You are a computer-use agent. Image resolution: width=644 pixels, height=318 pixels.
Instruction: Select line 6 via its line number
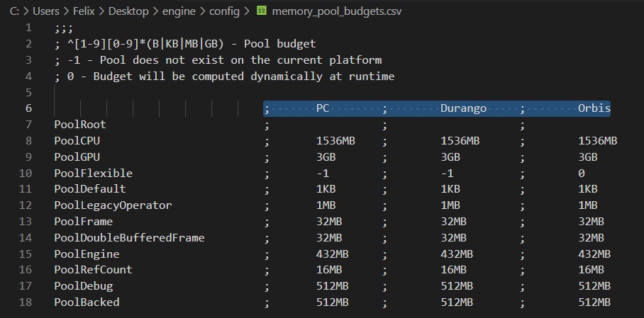28,108
